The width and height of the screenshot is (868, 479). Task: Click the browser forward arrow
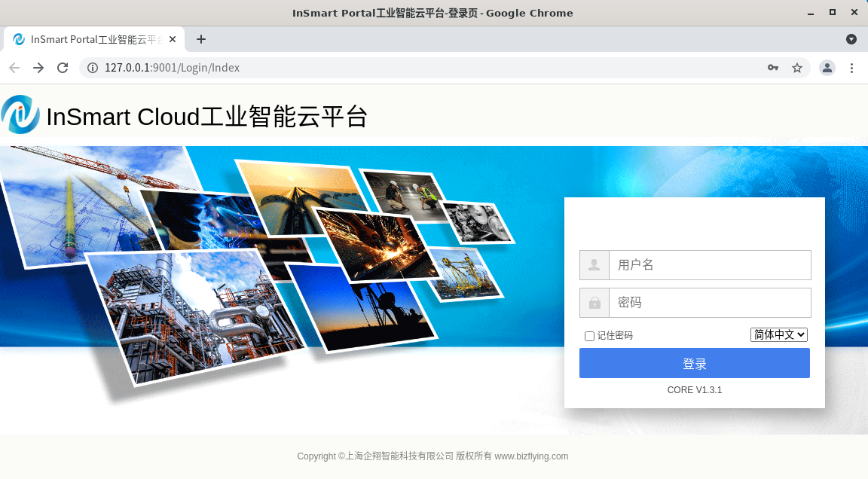tap(38, 68)
